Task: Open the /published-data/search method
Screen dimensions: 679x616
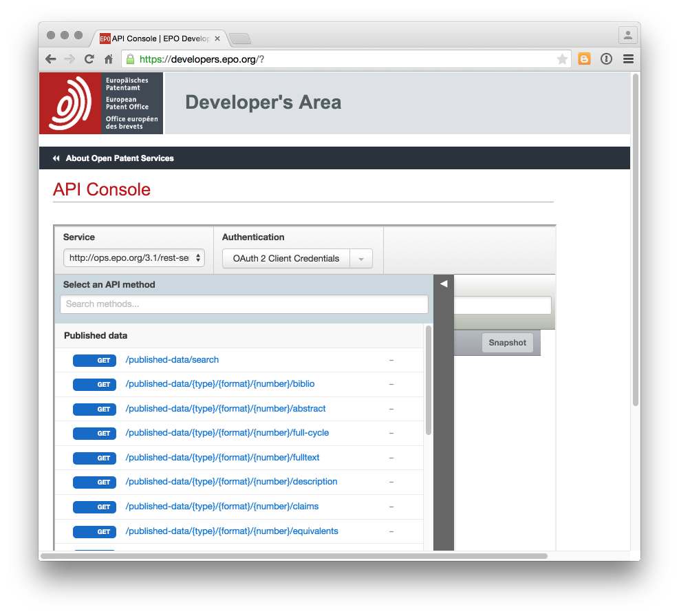Action: [x=172, y=360]
